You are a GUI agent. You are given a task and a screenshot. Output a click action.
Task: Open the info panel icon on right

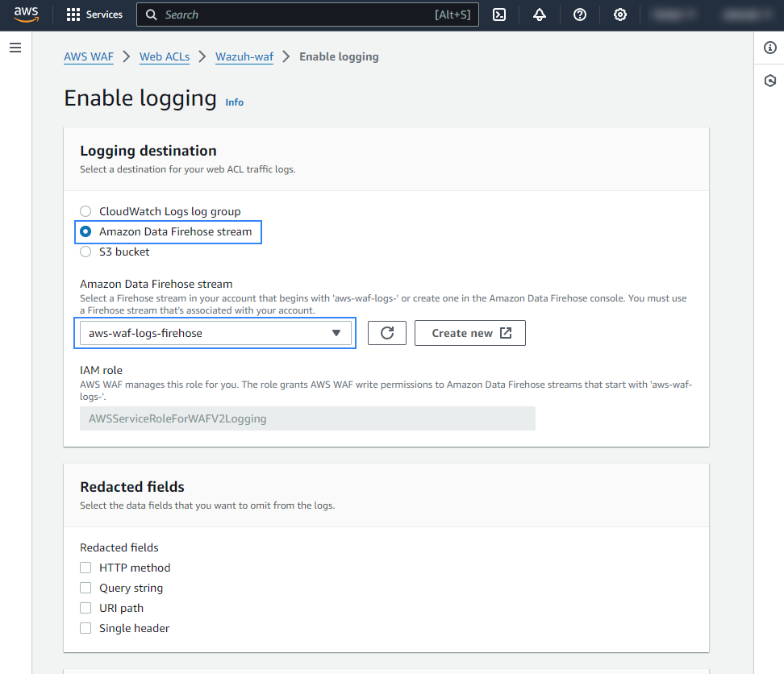click(x=770, y=48)
